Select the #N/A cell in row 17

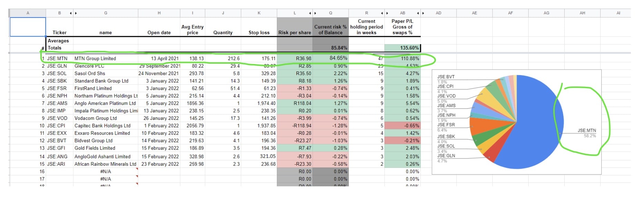tap(106, 179)
